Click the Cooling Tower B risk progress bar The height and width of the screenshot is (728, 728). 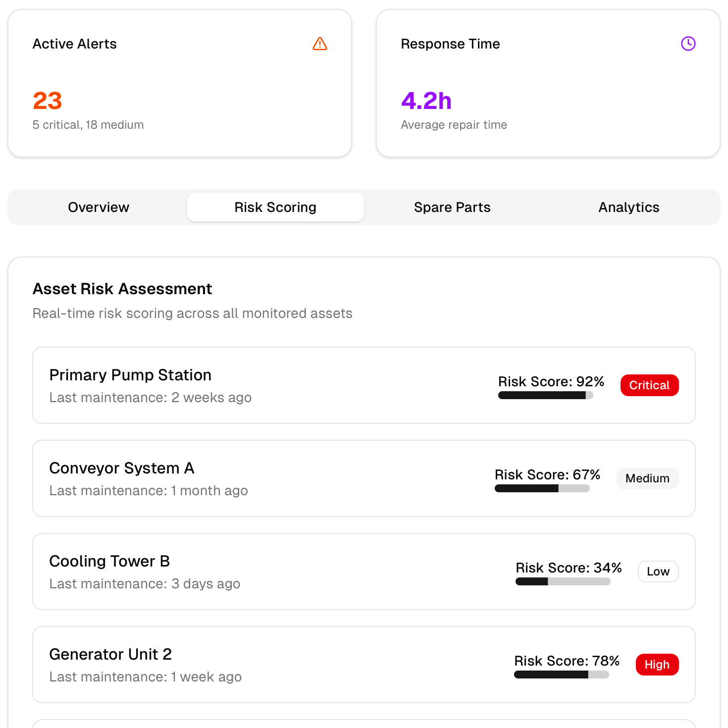[x=563, y=581]
